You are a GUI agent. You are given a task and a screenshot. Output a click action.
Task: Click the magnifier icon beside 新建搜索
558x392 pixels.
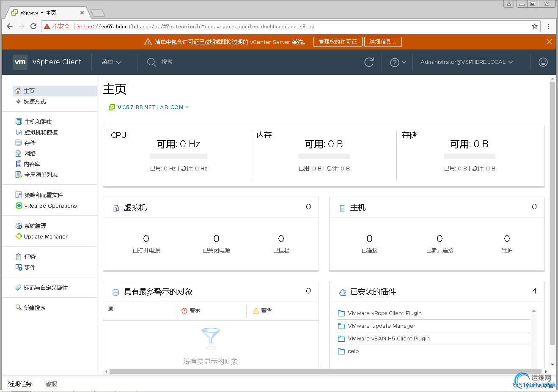pyautogui.click(x=18, y=307)
